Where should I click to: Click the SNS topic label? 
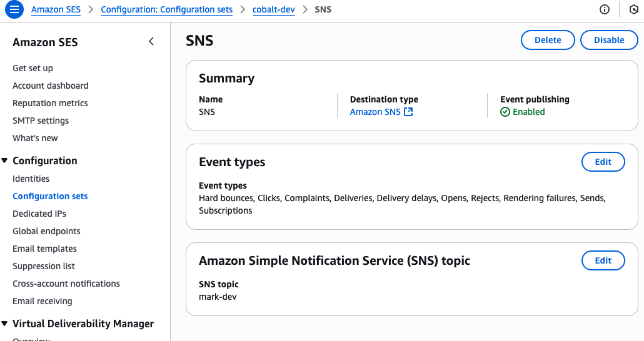tap(218, 284)
